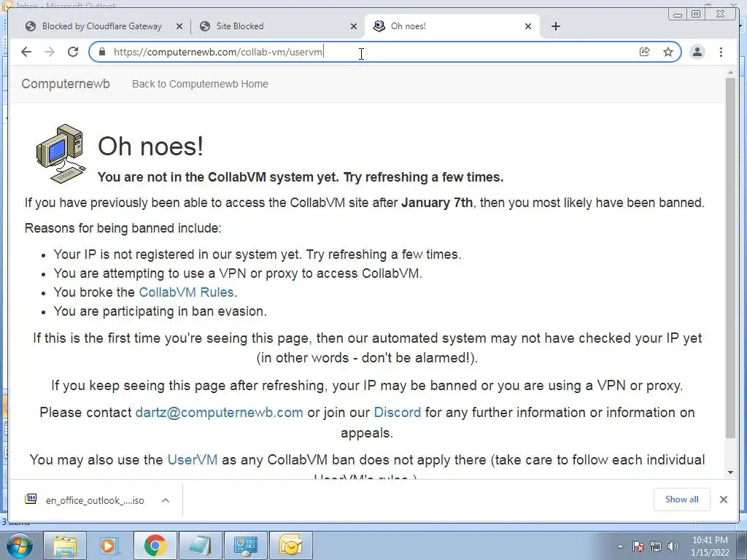Close the Blocked by Cloudflare Gateway tab

[179, 26]
